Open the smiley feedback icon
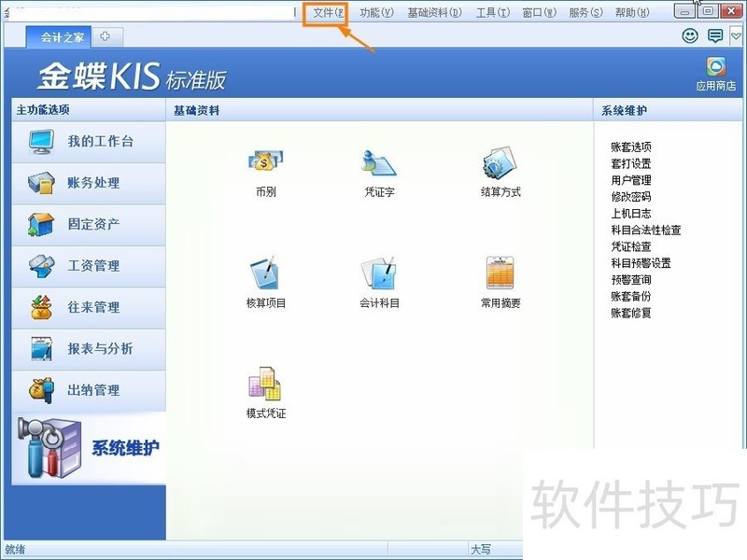Image resolution: width=747 pixels, height=560 pixels. [x=689, y=35]
